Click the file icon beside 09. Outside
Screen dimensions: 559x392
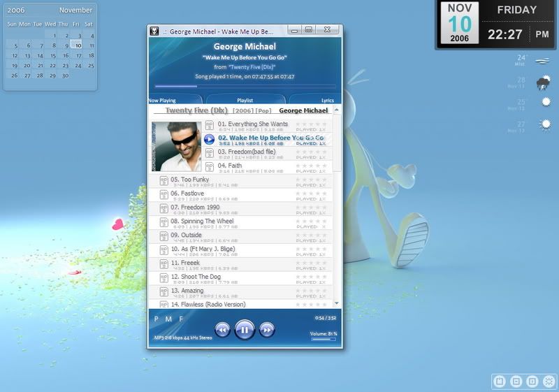(164, 237)
